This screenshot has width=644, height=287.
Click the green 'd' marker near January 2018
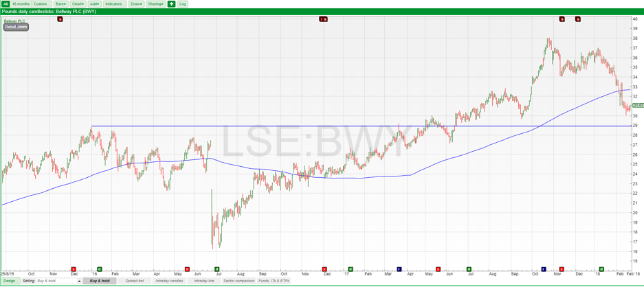(x=601, y=269)
